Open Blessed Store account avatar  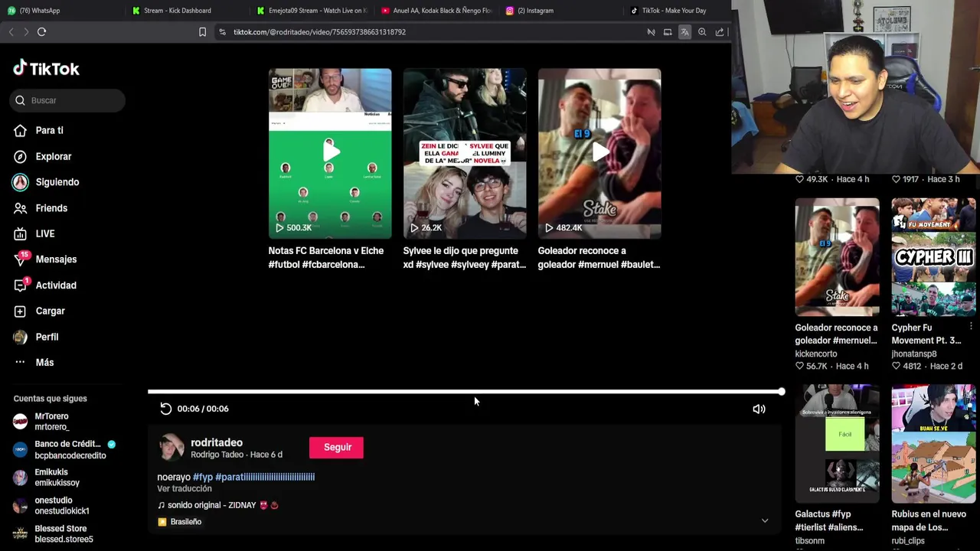(x=21, y=533)
